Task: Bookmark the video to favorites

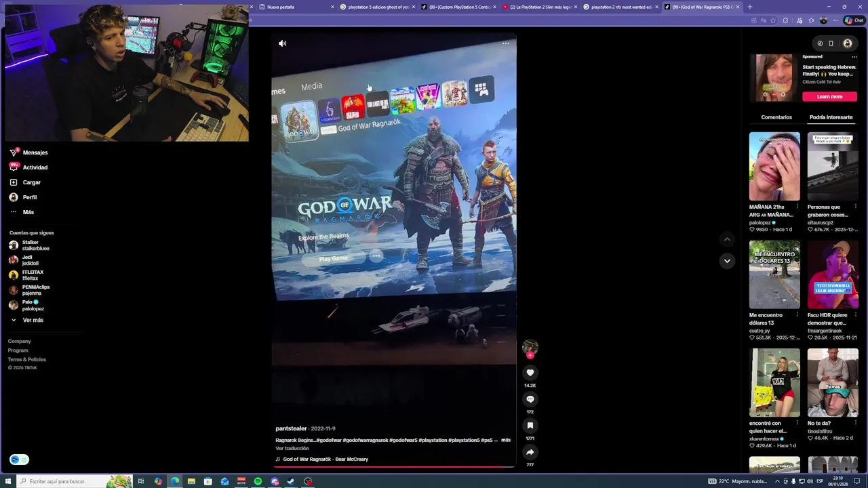Action: (x=530, y=426)
